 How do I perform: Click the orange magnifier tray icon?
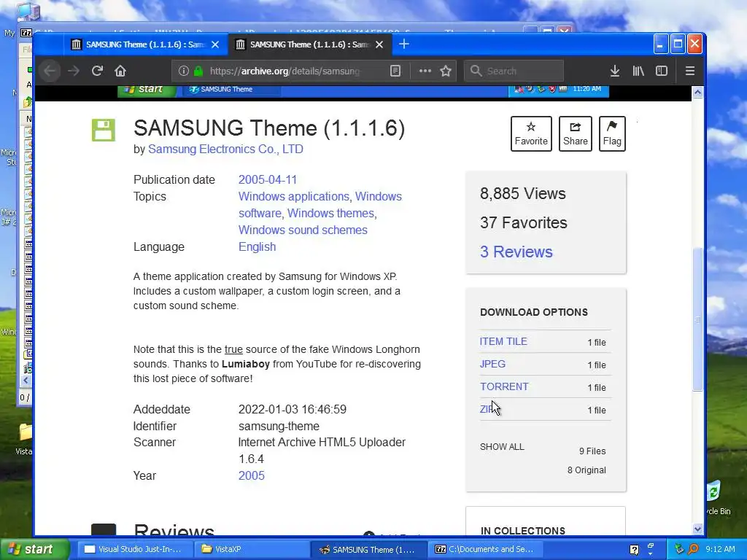tap(693, 549)
